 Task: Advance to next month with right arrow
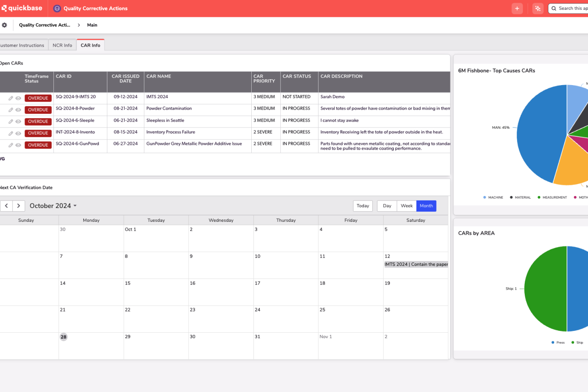19,206
